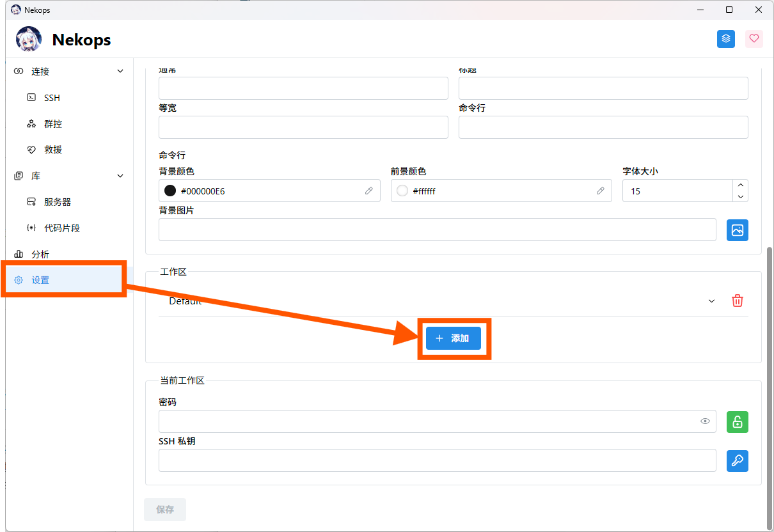Click the background image picker icon

(x=737, y=230)
